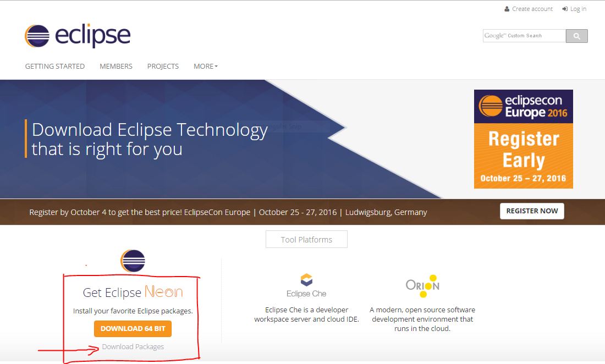Click the log-in arrow icon
The image size is (605, 364).
coord(564,9)
